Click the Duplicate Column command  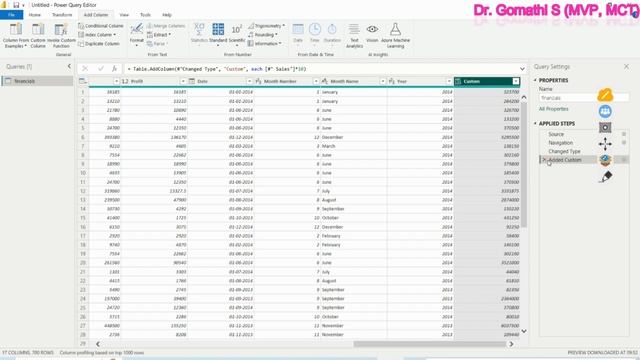point(99,44)
